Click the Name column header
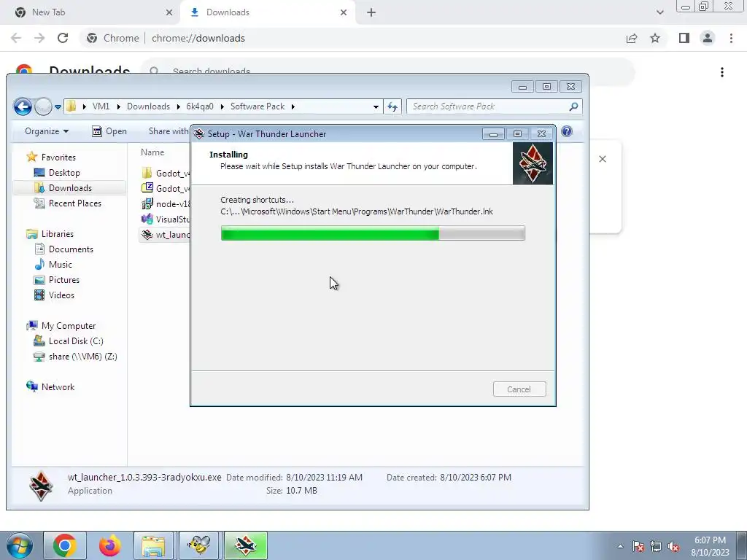Screen dimensions: 747x560 click(x=152, y=152)
